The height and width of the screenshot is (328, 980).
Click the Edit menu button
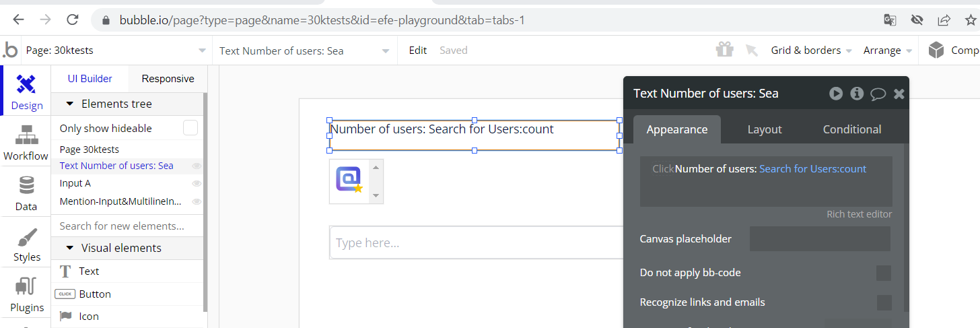pyautogui.click(x=417, y=51)
